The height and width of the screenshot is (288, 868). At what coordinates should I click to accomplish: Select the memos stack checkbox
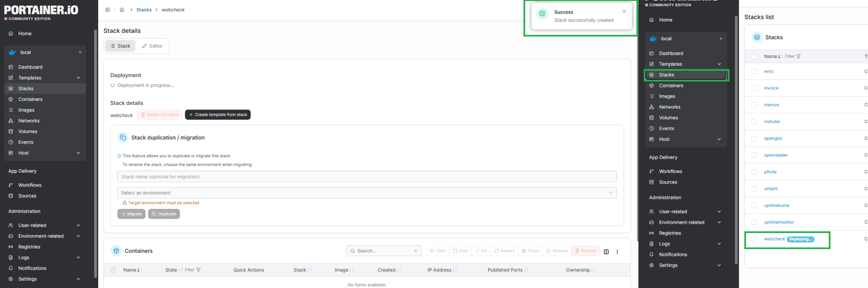(x=754, y=105)
